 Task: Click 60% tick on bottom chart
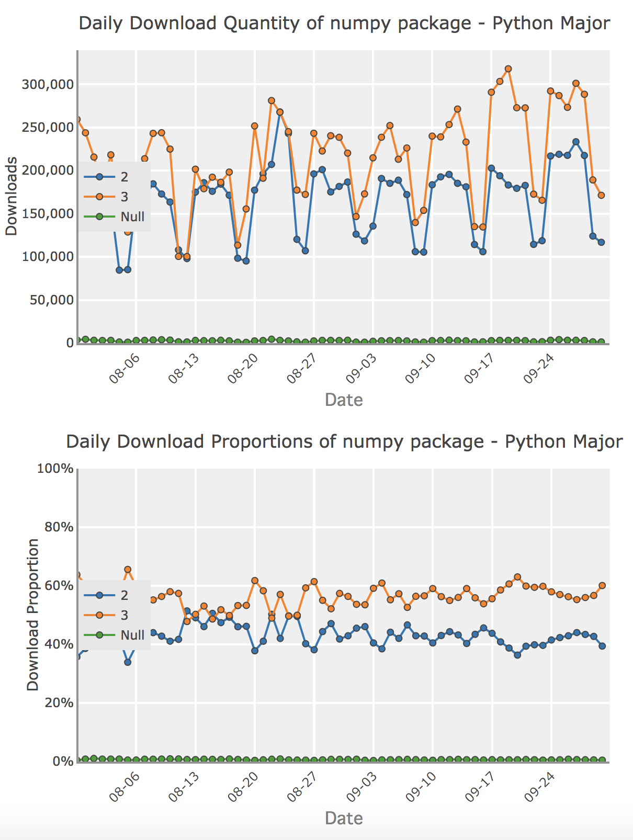59,586
